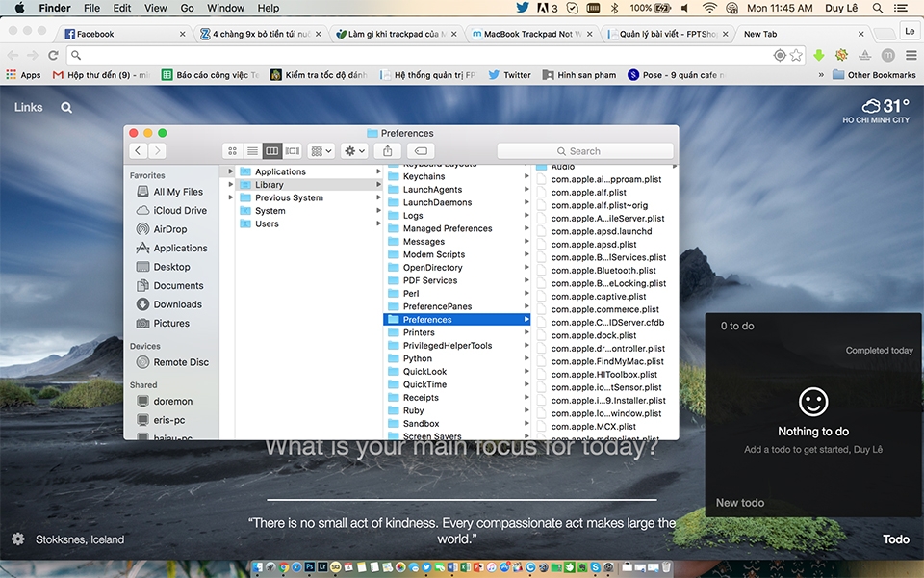Reload the browser page

pyautogui.click(x=53, y=55)
